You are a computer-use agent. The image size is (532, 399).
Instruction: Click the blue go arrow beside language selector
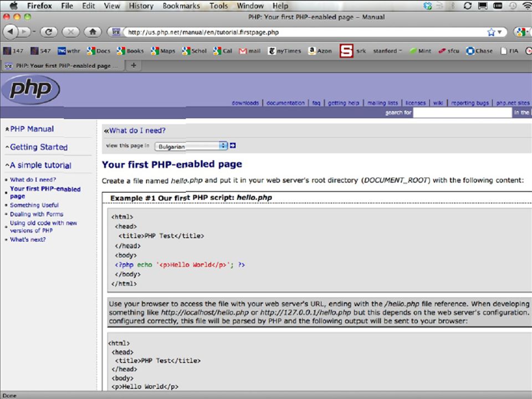[x=232, y=146]
